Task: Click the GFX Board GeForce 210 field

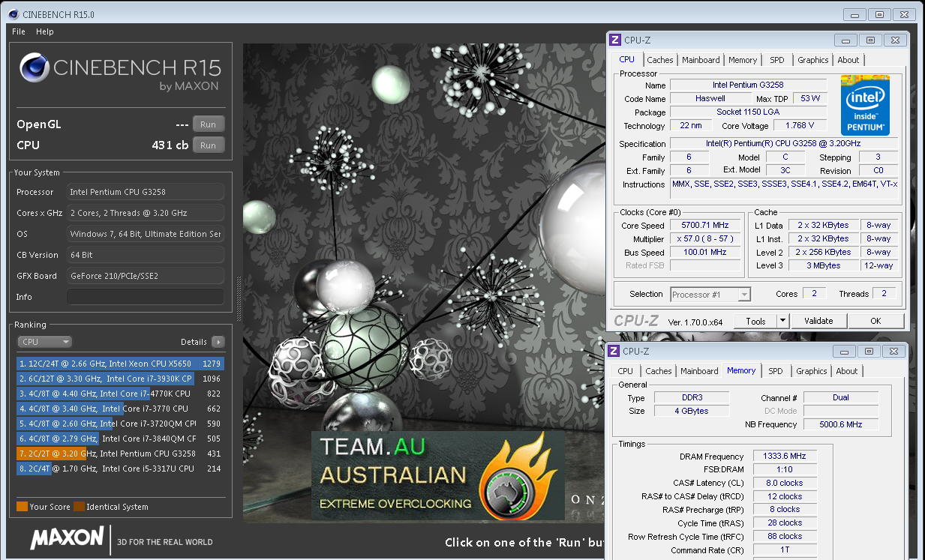Action: (x=146, y=276)
